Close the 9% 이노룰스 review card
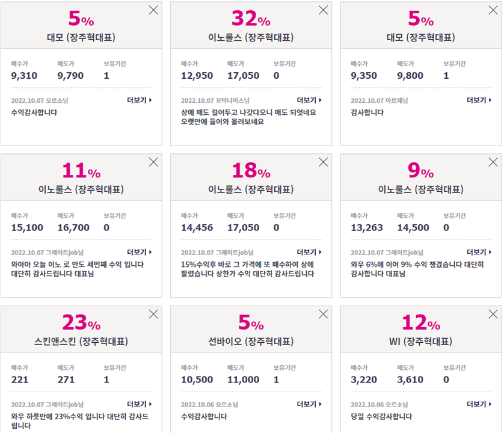 pyautogui.click(x=493, y=162)
